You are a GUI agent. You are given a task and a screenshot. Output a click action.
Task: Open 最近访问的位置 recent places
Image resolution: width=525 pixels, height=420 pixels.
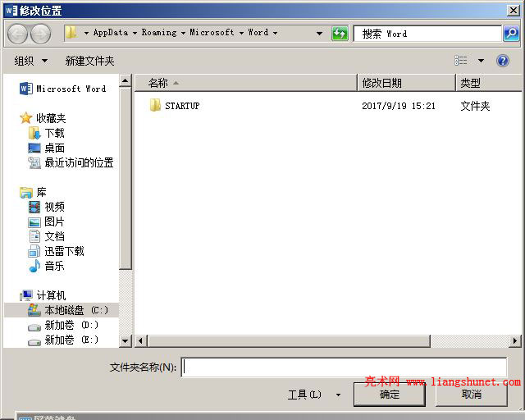point(71,162)
